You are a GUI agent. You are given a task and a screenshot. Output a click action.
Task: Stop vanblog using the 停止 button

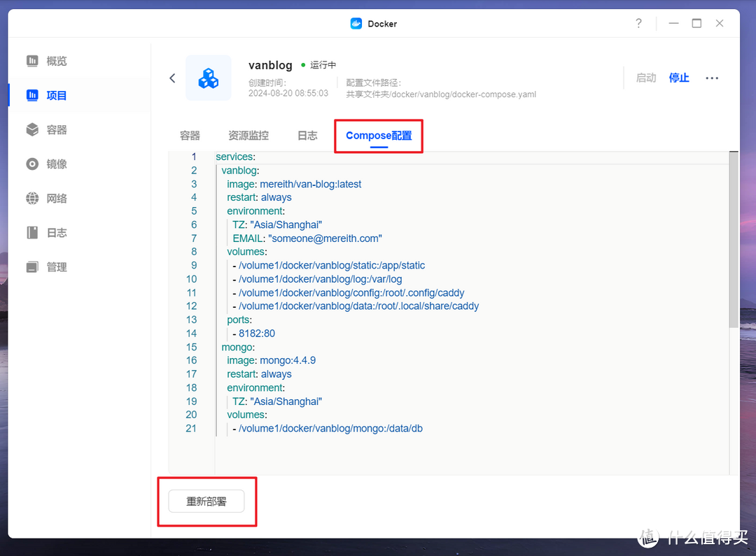[x=678, y=78]
